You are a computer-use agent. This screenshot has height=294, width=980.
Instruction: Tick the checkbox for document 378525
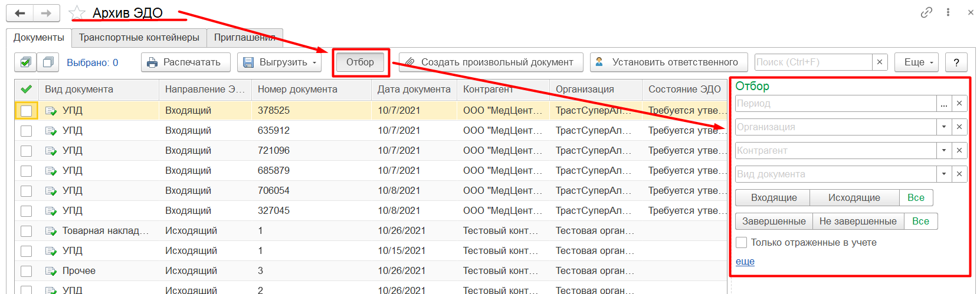(26, 111)
